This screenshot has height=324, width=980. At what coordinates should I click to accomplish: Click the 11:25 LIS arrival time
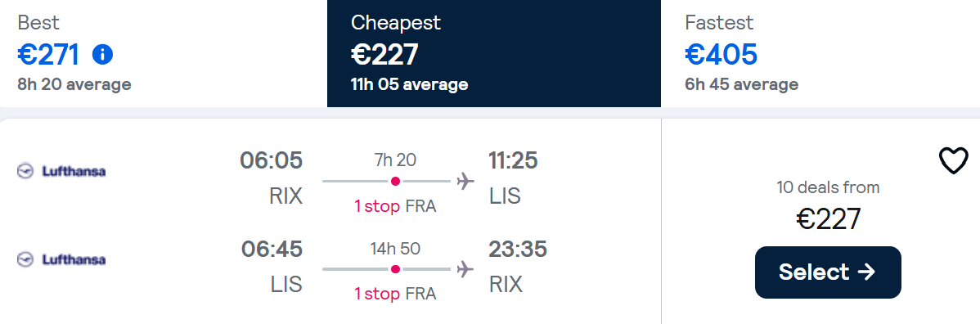[x=513, y=160]
